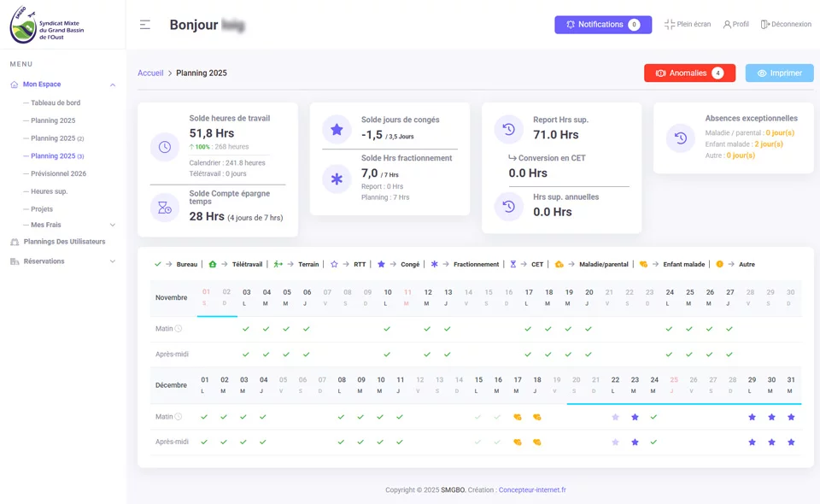Open the Profil user link
820x504 pixels.
[735, 25]
